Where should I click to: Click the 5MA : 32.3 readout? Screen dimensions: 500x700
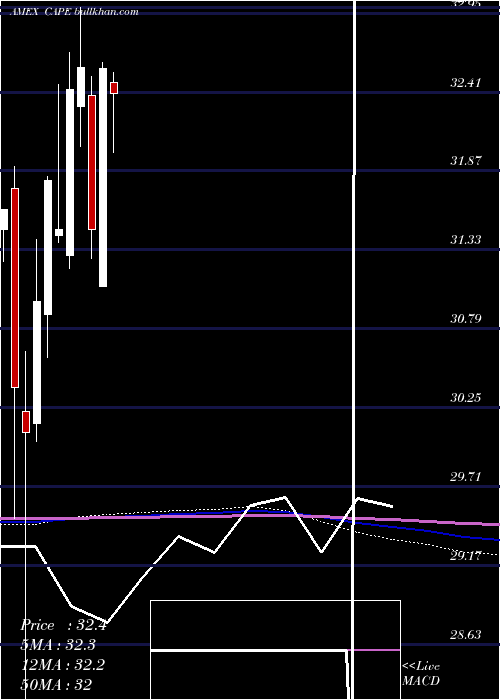[x=58, y=645]
